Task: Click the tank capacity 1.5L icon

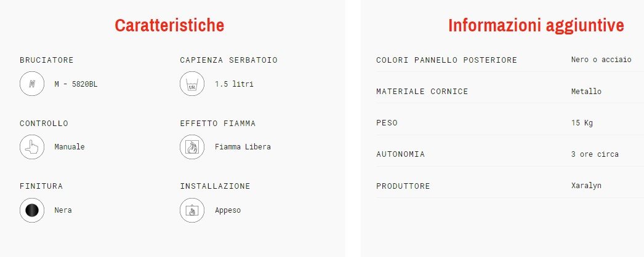Action: point(191,84)
